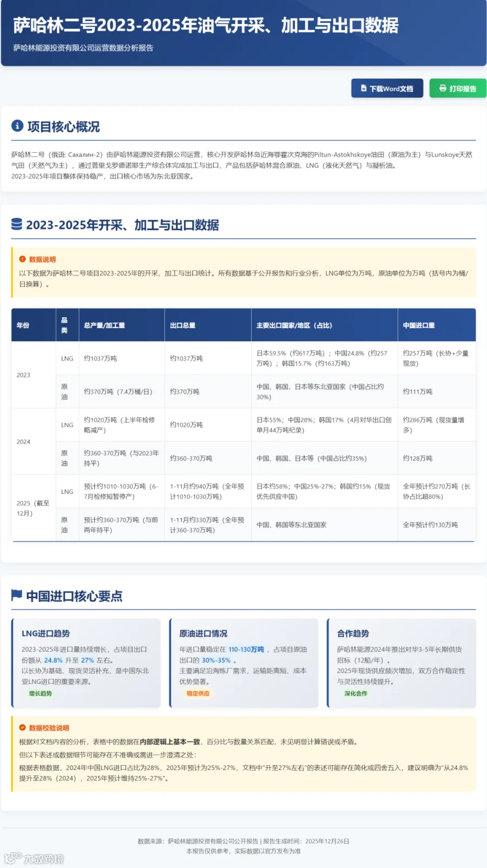Viewport: 487px width, 868px height.
Task: Click the 品类 column header
Action: (68, 325)
